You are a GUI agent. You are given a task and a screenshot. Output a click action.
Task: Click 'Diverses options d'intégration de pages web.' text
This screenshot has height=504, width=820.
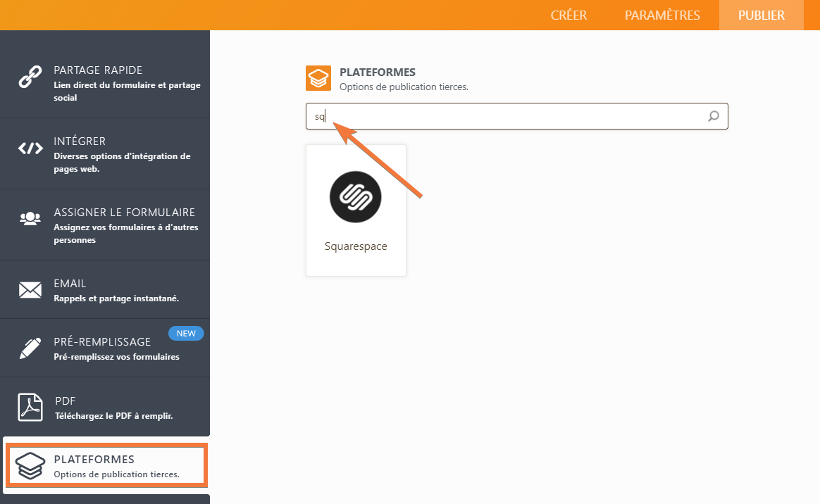(x=122, y=163)
